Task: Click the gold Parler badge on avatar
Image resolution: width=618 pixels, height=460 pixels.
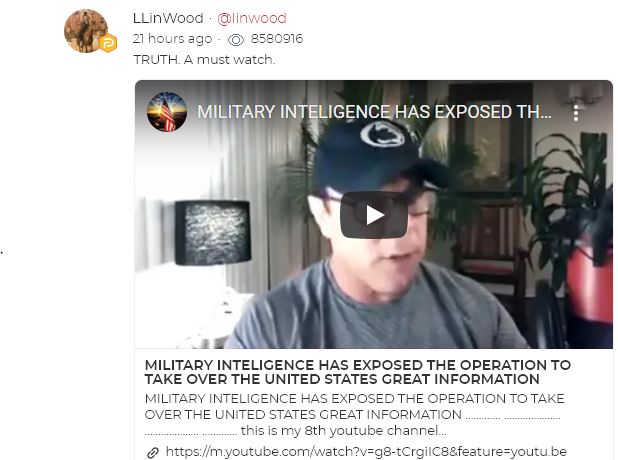Action: (108, 43)
